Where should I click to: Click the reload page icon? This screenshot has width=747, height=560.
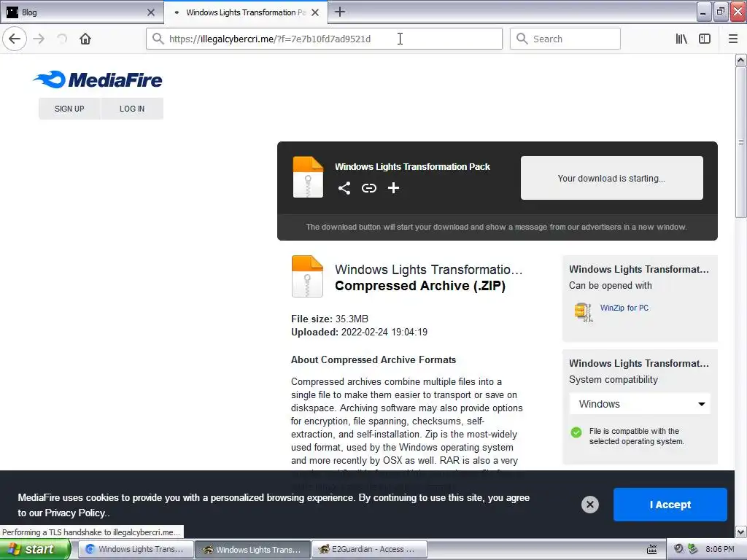pyautogui.click(x=62, y=39)
